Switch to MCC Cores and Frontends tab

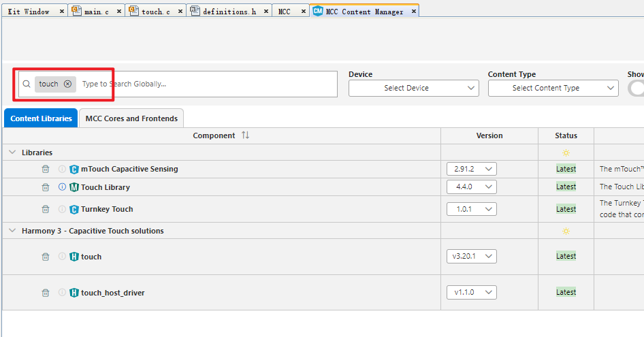point(131,118)
